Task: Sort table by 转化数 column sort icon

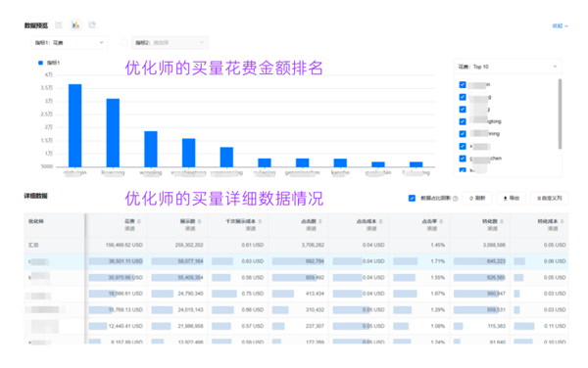Action: tap(502, 221)
